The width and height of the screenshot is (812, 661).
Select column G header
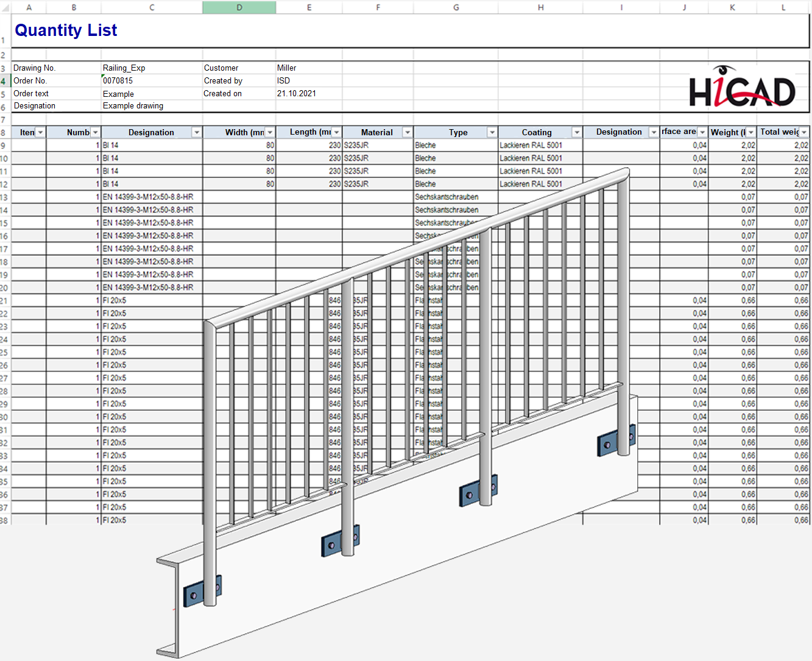pos(456,7)
